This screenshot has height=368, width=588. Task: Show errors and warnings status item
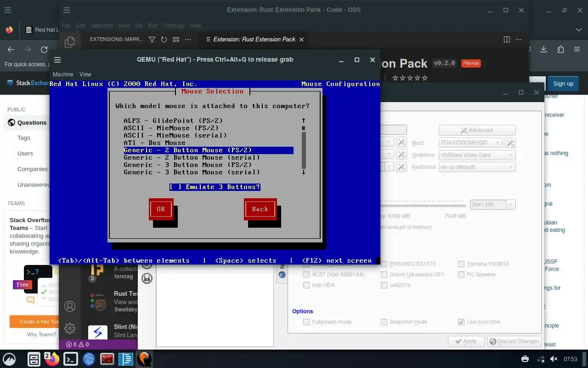(78, 344)
